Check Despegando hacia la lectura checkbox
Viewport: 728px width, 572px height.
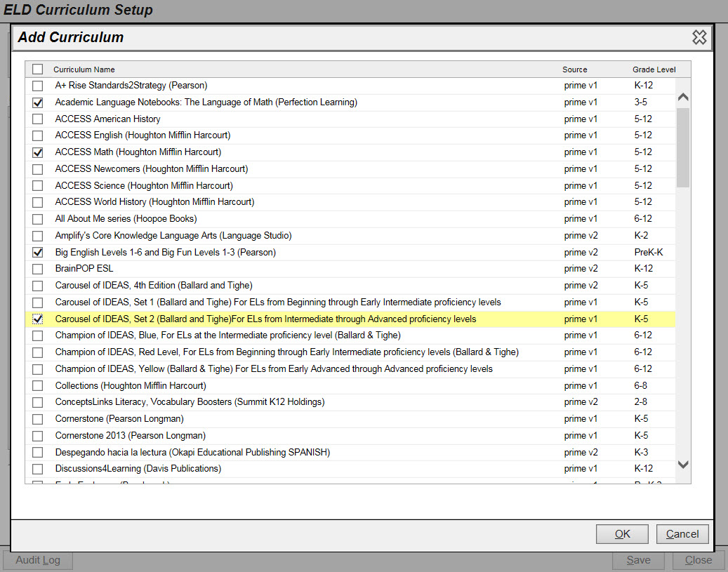(x=38, y=452)
